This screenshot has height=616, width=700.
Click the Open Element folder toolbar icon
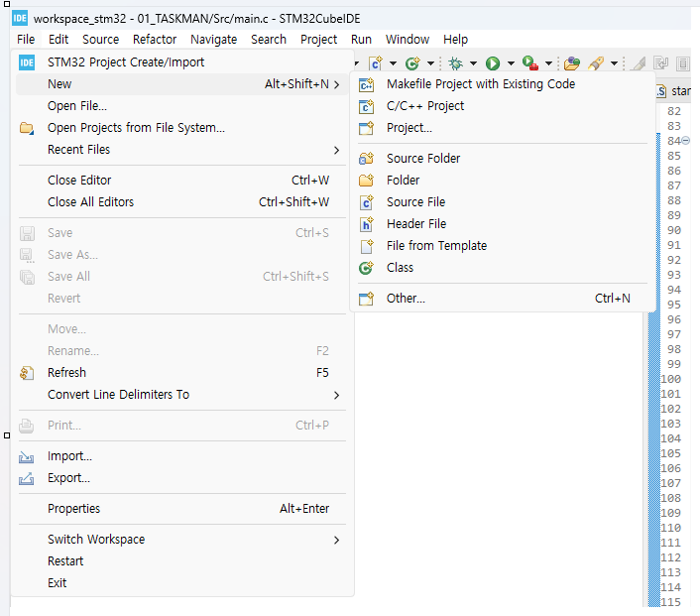[572, 63]
